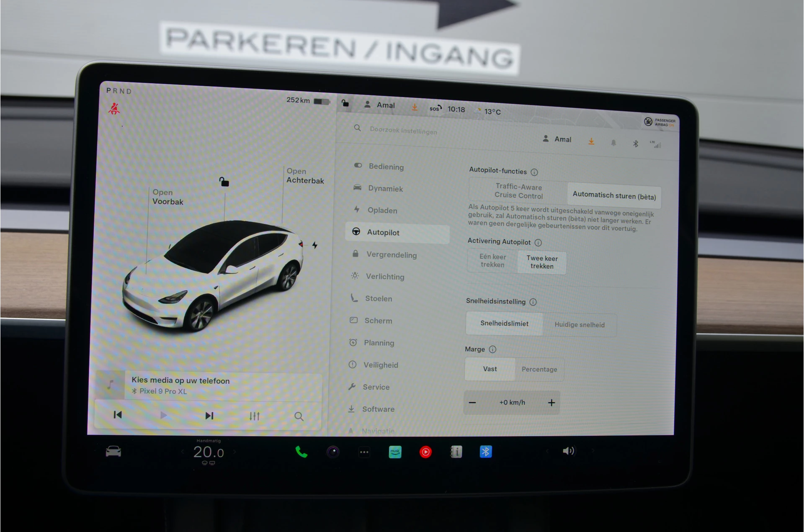Select 'Traffic-Aware Cruise Control' mode
804x532 pixels.
(519, 191)
